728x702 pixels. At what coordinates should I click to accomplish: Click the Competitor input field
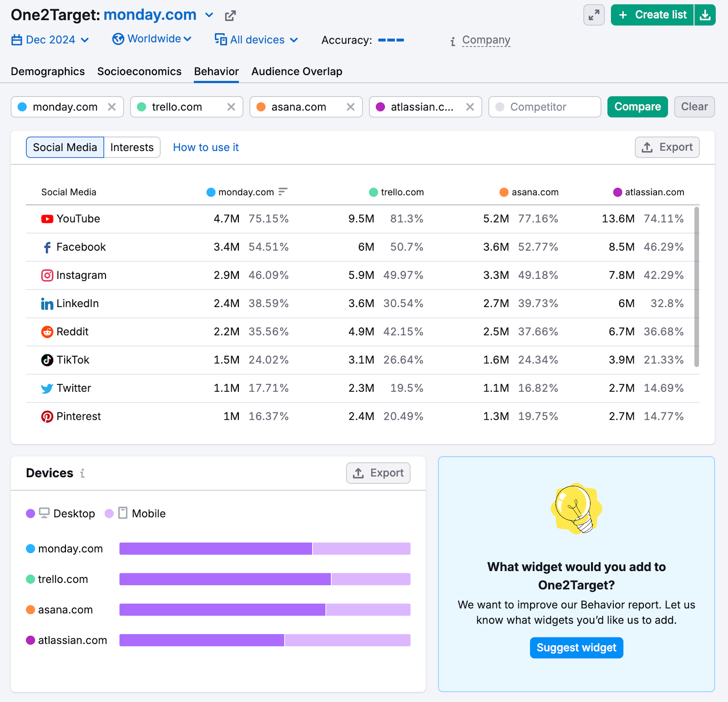[x=545, y=107]
